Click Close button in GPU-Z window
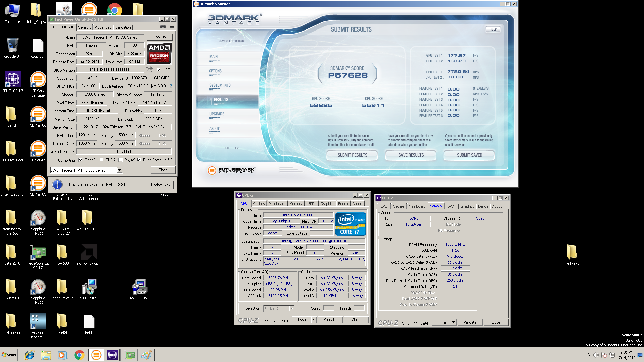Image resolution: width=644 pixels, height=362 pixels. click(x=163, y=170)
